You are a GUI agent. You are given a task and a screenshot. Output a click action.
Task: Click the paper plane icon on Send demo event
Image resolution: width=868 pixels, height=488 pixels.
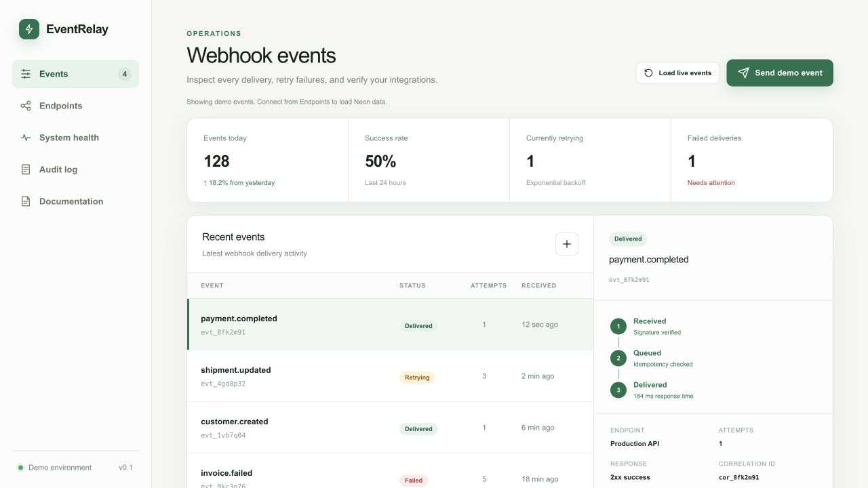pyautogui.click(x=744, y=73)
